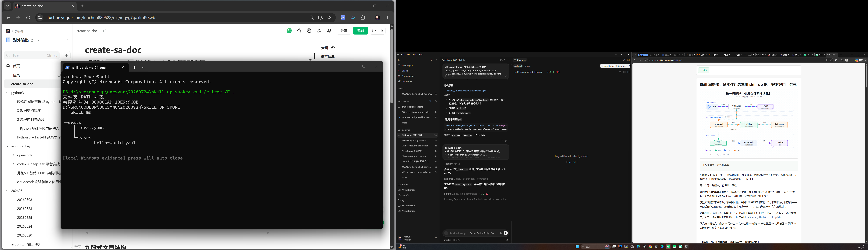Click the add collaborator icon in Yuque
Viewport: 868px width, 250px height.
[319, 31]
